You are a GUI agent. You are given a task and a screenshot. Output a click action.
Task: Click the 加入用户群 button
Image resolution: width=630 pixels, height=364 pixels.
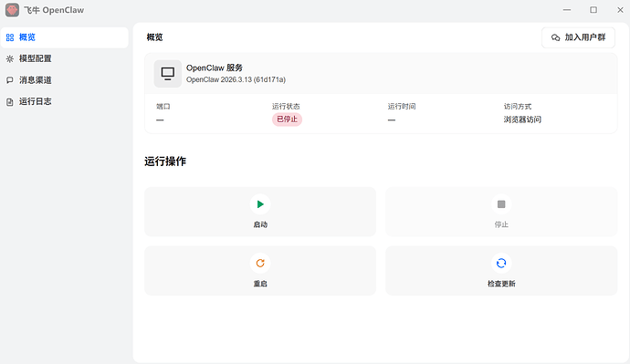[x=578, y=37]
